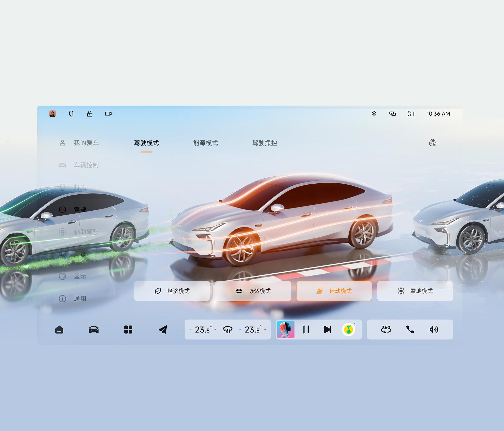
Task: Select 雪地模式 snow driving mode
Action: point(415,291)
